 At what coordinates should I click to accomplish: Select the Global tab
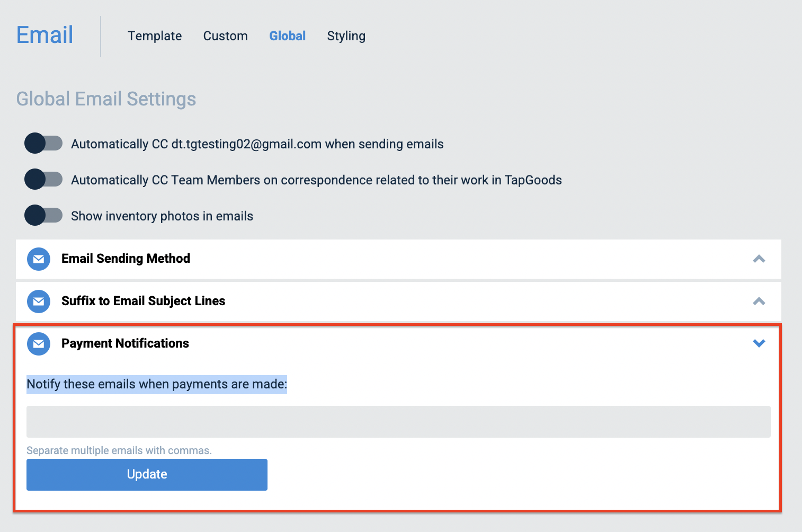288,36
